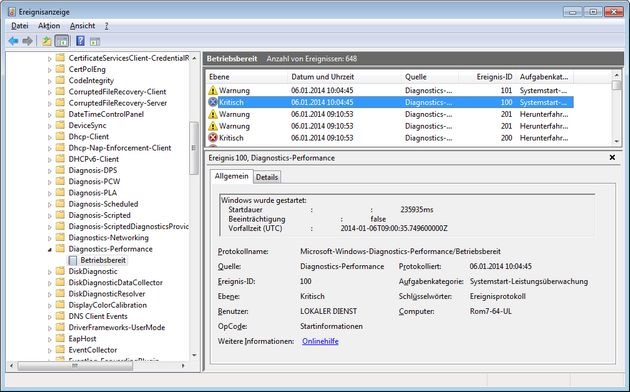Select the first Warnung event ID 101

390,90
